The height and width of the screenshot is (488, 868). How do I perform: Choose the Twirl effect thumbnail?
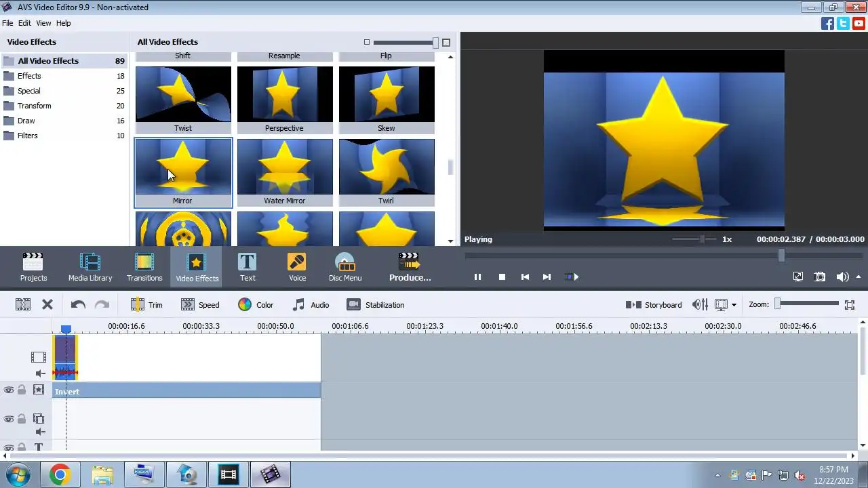pyautogui.click(x=387, y=172)
